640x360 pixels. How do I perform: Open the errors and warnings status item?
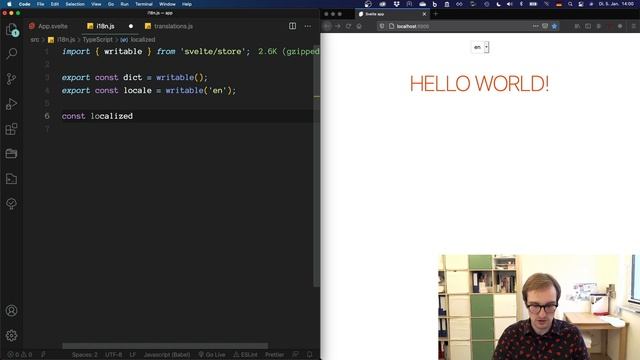point(20,355)
